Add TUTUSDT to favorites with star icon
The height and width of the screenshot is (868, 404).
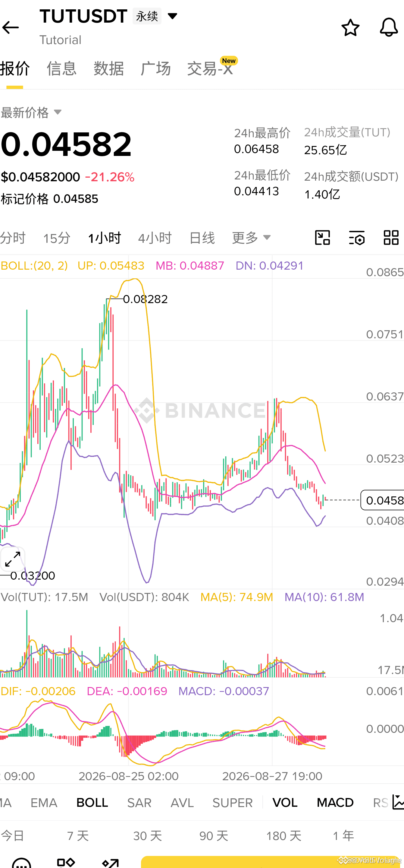(350, 27)
